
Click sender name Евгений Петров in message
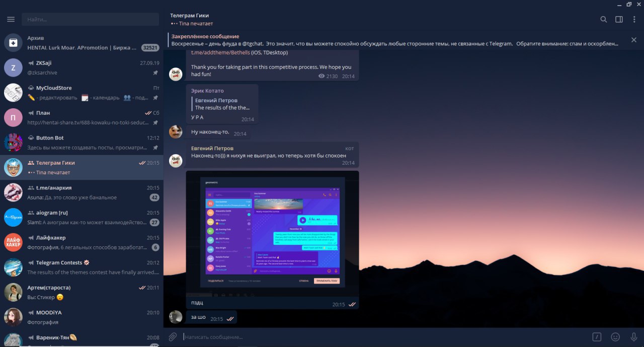pos(212,149)
